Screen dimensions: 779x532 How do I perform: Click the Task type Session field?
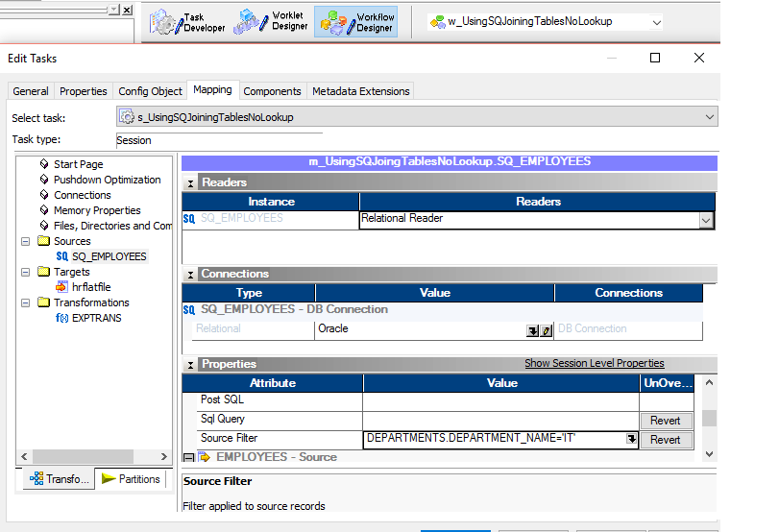pyautogui.click(x=219, y=140)
